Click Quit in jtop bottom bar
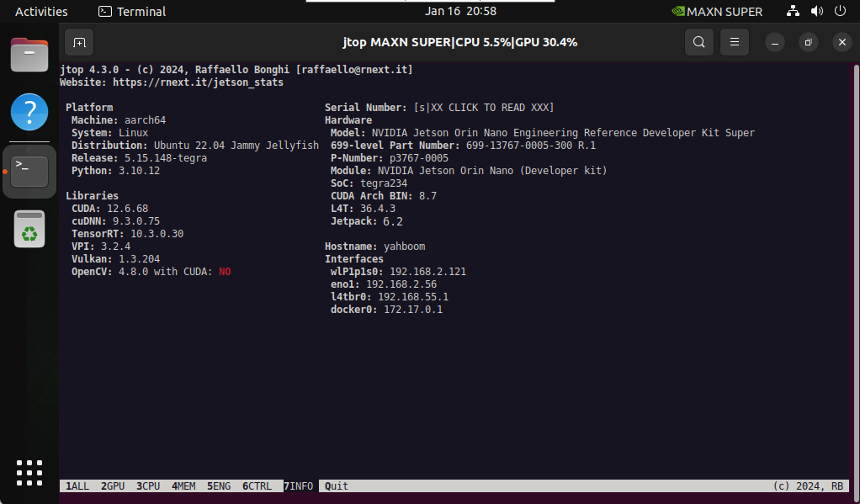Screen dimensions: 860x504 pyautogui.click(x=337, y=486)
